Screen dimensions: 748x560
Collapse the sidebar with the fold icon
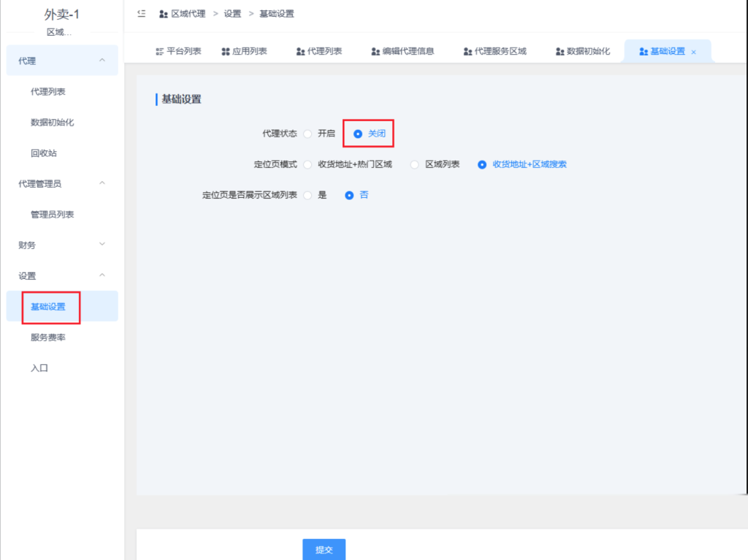(141, 13)
